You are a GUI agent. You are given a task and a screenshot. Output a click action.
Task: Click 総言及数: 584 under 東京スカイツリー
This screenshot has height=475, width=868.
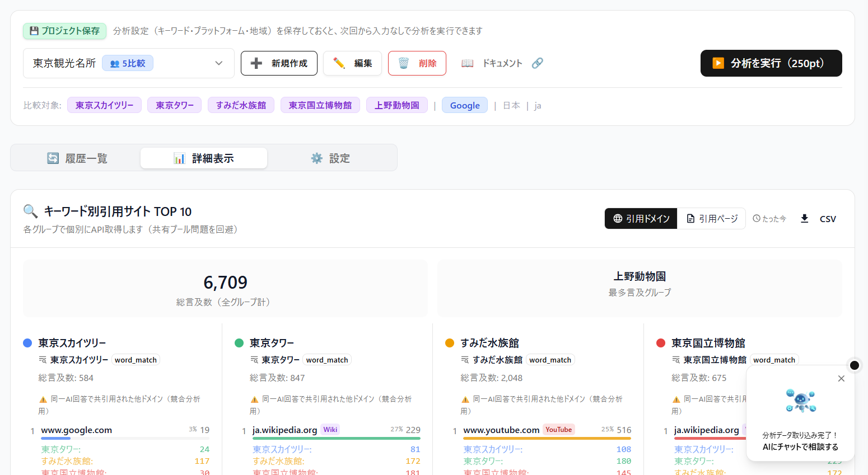(x=66, y=378)
